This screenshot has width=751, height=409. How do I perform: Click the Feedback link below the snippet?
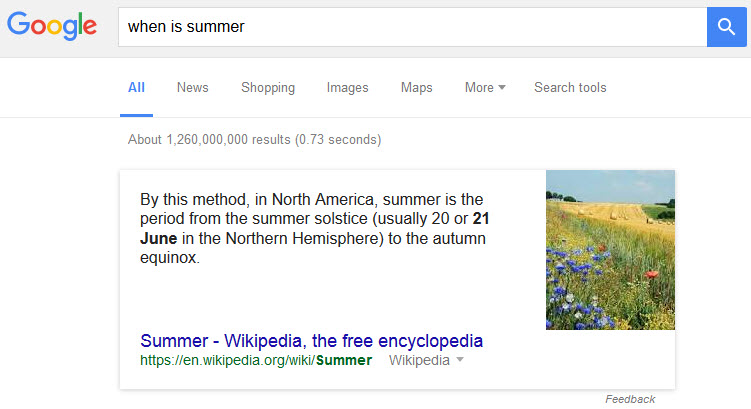point(630,399)
